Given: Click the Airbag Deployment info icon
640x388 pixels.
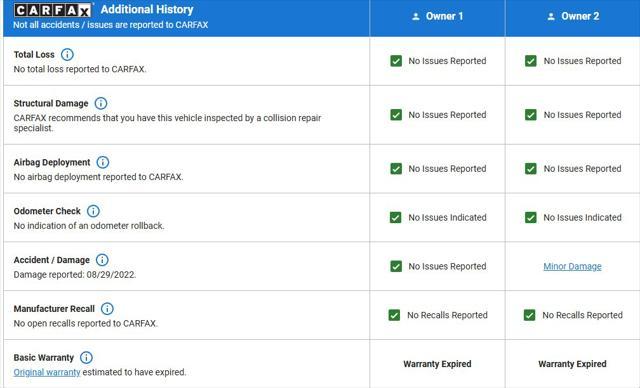Looking at the screenshot, I should click(x=103, y=162).
